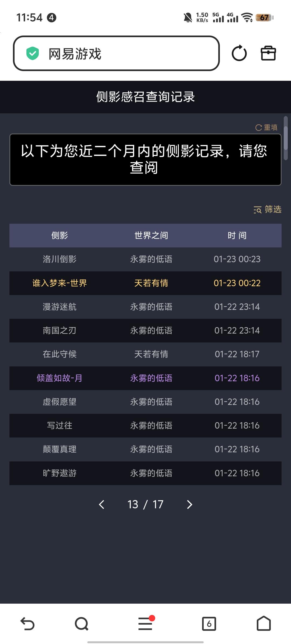Go back using bottom back arrow

27,624
